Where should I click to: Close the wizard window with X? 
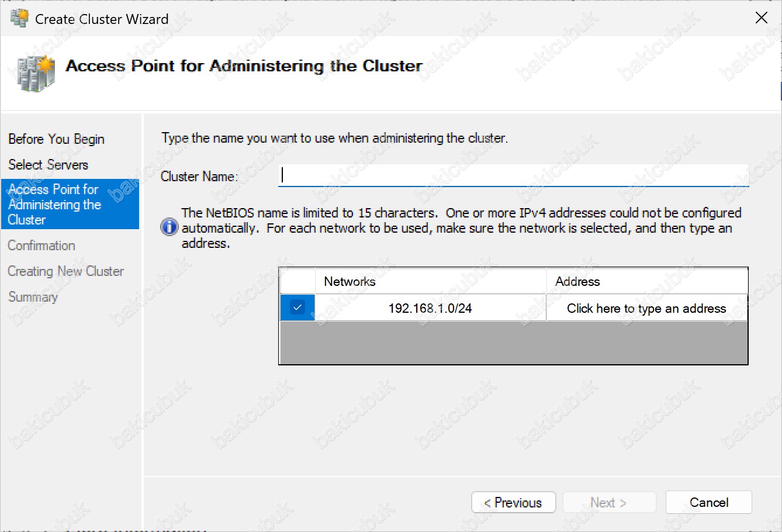tap(761, 18)
